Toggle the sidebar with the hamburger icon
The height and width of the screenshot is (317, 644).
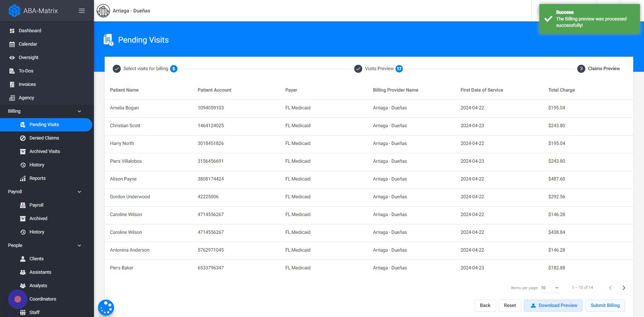82,10
